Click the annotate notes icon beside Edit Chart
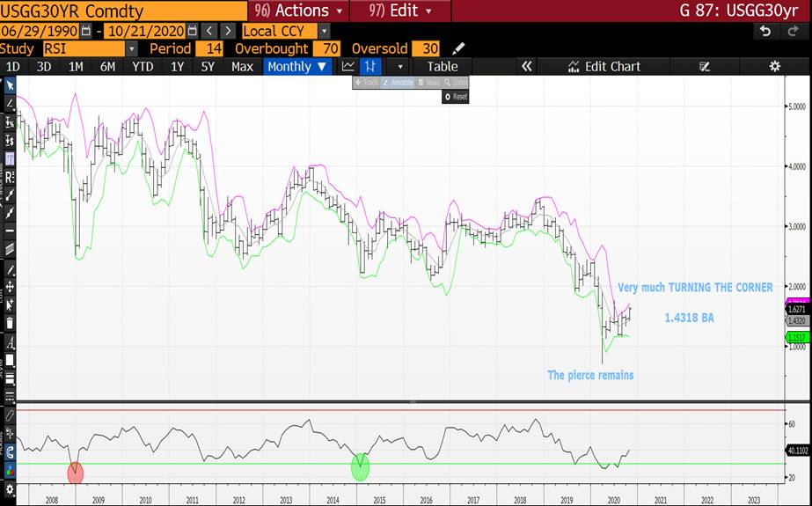812x506 pixels. click(x=705, y=66)
